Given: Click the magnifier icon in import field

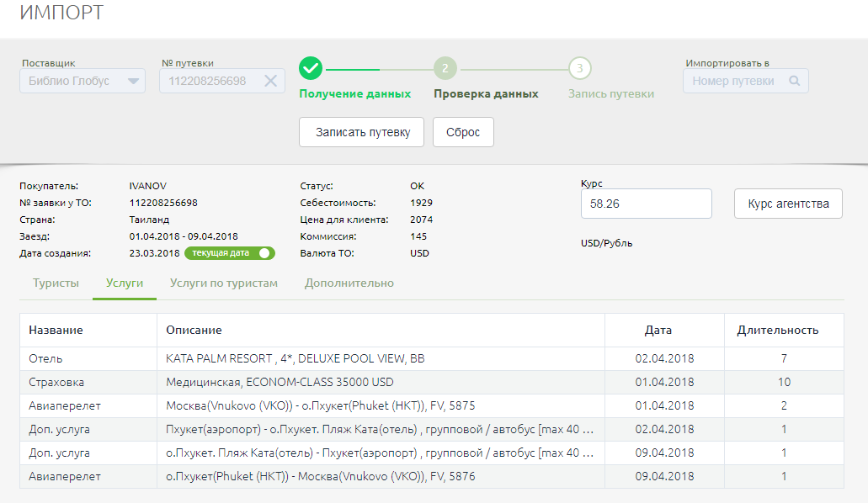Looking at the screenshot, I should point(794,81).
